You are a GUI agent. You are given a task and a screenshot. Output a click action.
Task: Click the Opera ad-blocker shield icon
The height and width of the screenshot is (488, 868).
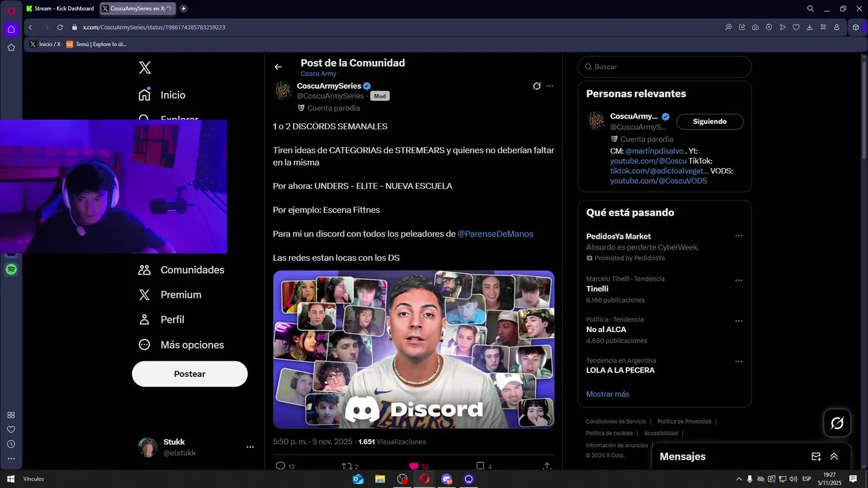pos(769,27)
